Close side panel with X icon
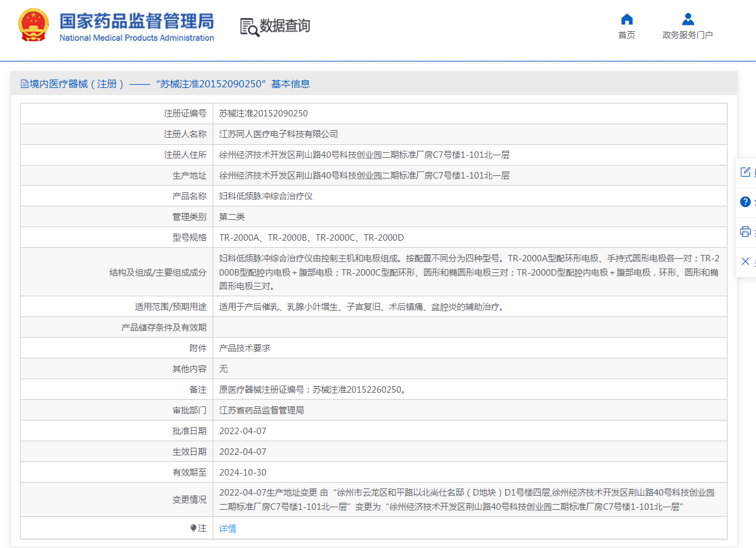This screenshot has height=548, width=756. pos(746,261)
